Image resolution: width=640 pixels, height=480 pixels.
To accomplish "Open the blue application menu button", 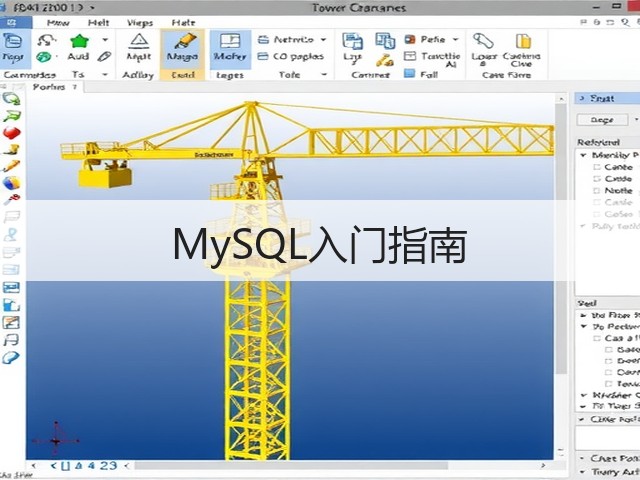I will tap(16, 22).
